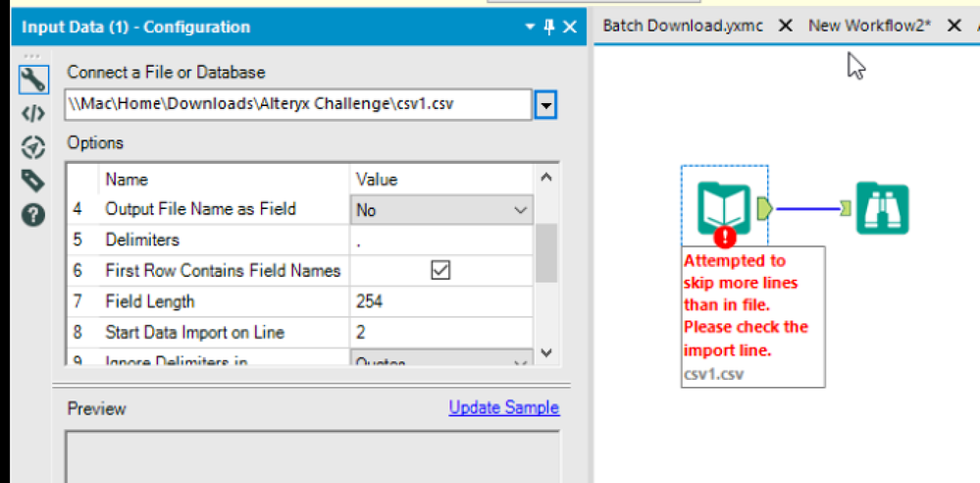Image resolution: width=980 pixels, height=483 pixels.
Task: Switch to Batch Download.yxmc tab
Action: click(683, 26)
